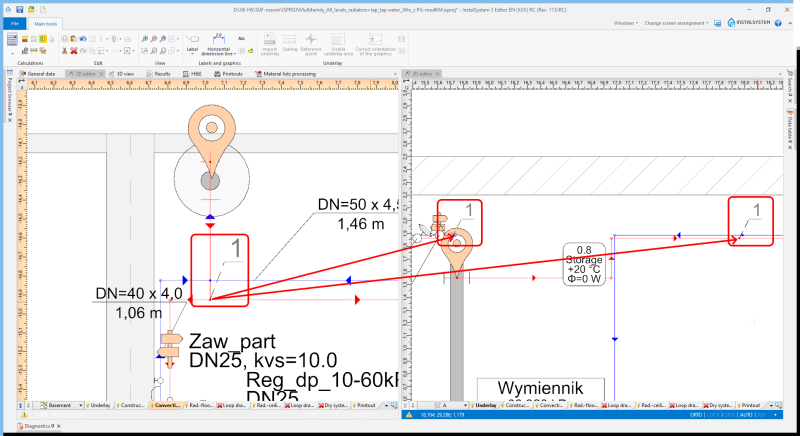This screenshot has height=436, width=800.
Task: Click the Copy icon in Edit group
Action: (65, 39)
